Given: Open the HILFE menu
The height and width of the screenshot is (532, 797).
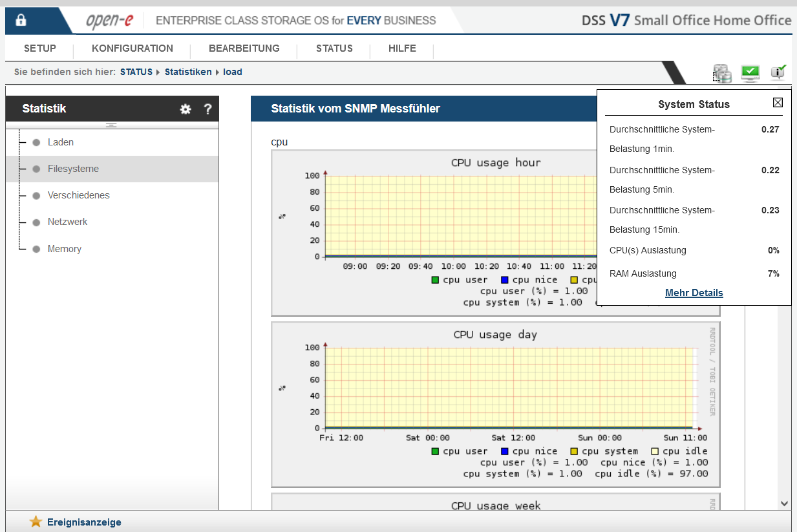Looking at the screenshot, I should (402, 48).
